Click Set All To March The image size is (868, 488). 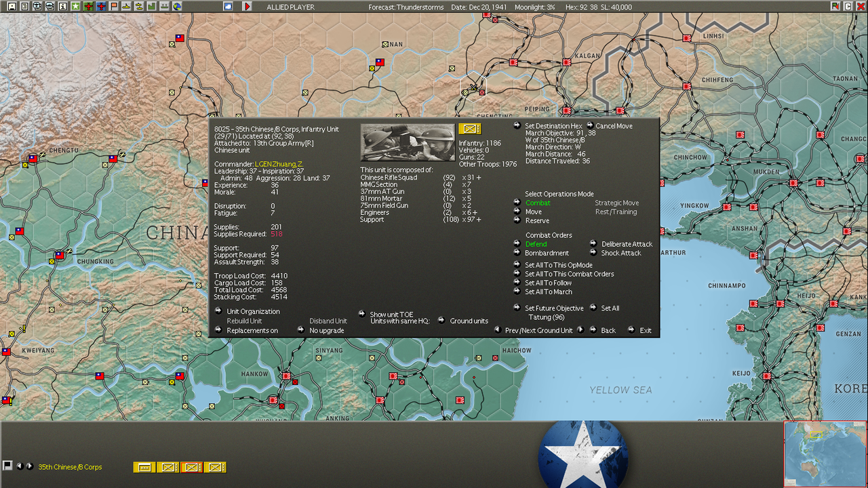point(549,291)
